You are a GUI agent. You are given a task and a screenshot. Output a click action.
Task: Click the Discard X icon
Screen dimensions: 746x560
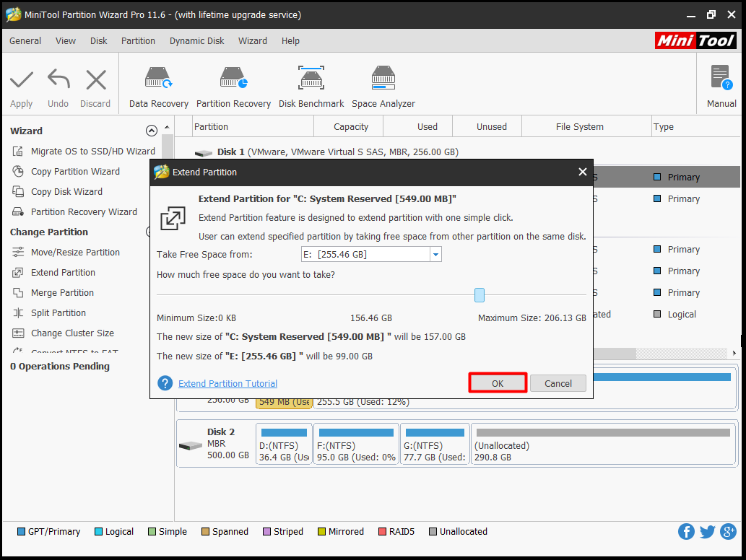click(95, 79)
